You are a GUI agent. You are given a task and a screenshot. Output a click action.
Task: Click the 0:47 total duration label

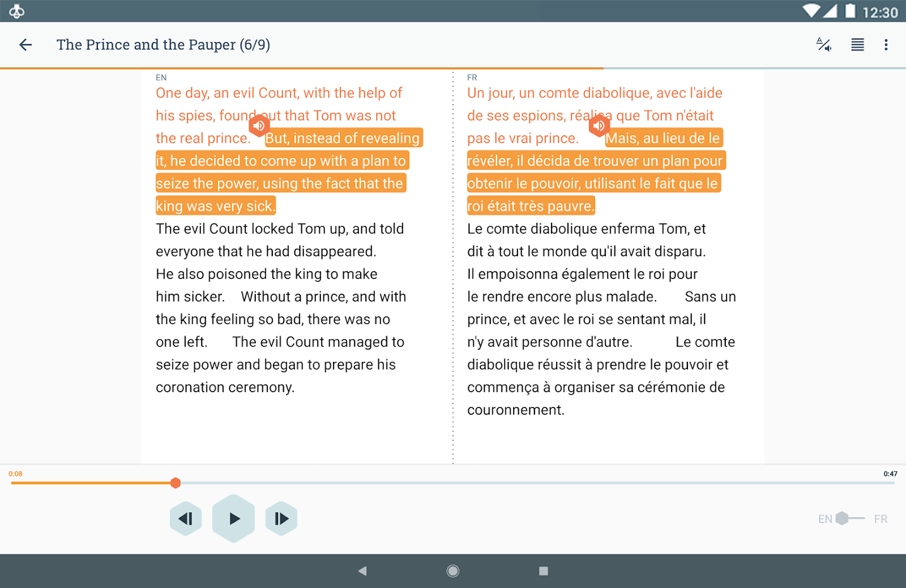(890, 474)
